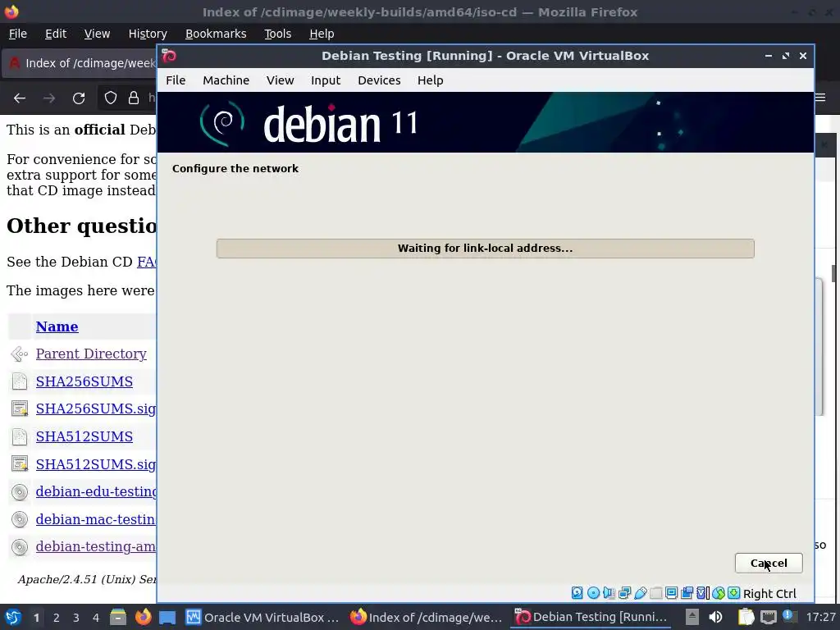Click the hard disk activity icon in VirtualBox status bar

pyautogui.click(x=577, y=593)
